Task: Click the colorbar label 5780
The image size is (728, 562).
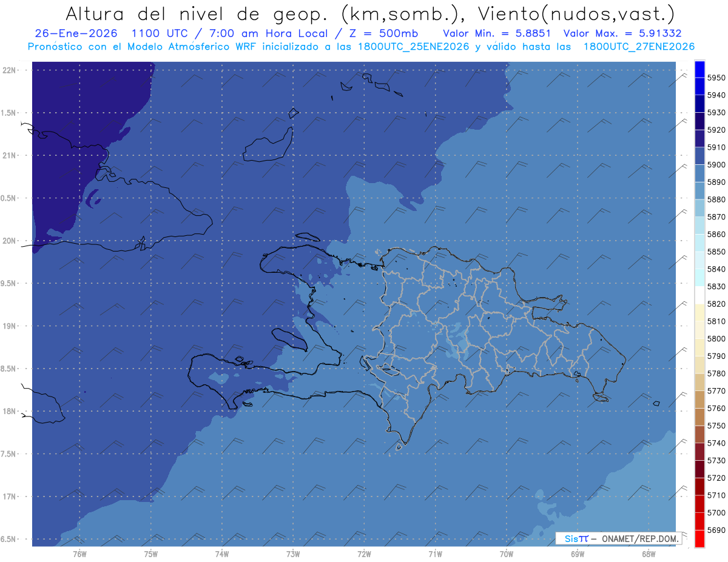Action: pyautogui.click(x=716, y=373)
